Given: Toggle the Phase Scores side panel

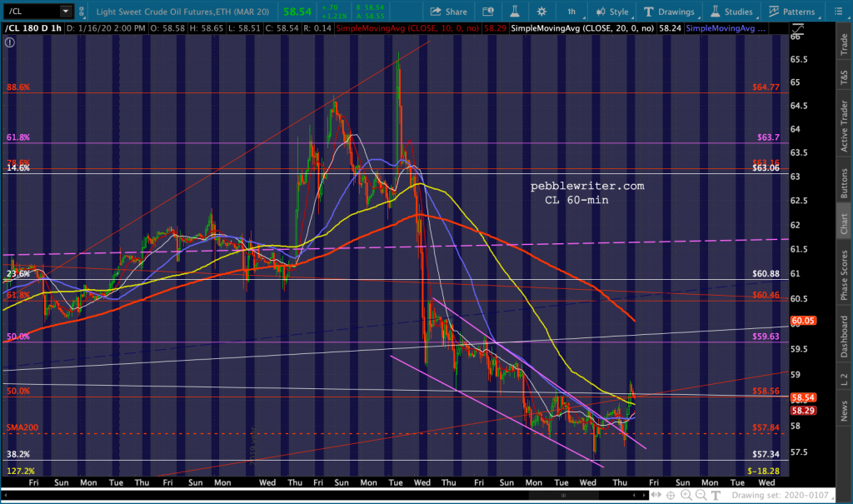Looking at the screenshot, I should 844,274.
